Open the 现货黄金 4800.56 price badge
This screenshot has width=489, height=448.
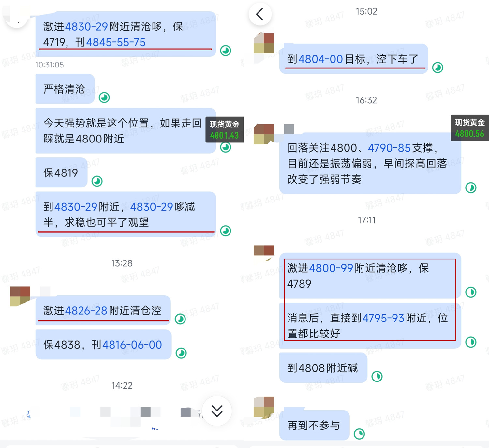[x=469, y=128]
